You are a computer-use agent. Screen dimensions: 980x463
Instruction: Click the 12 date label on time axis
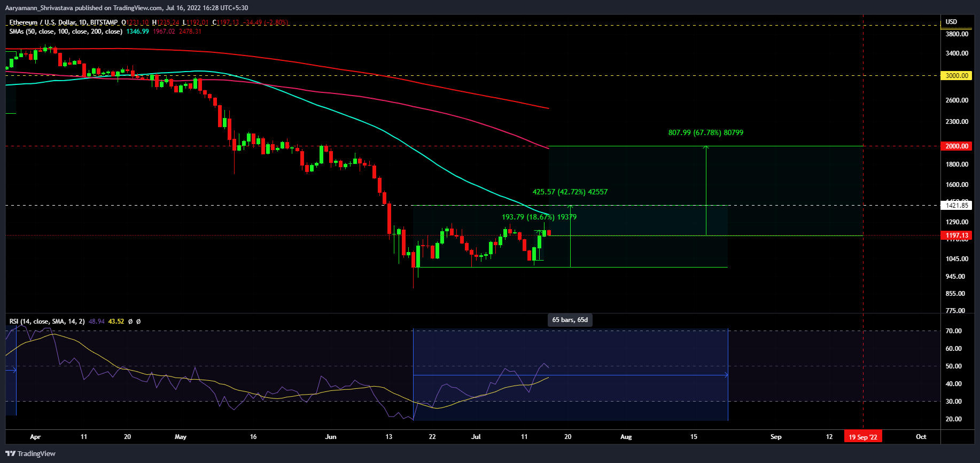[x=829, y=437]
